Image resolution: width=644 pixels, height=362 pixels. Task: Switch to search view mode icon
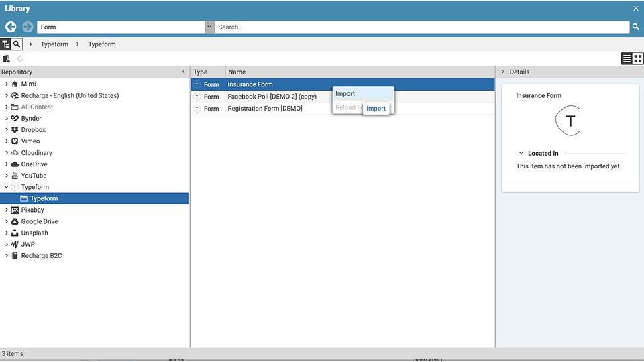point(17,44)
